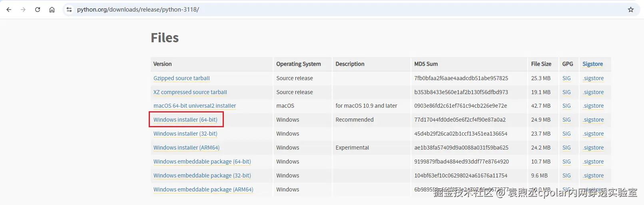Bookmark this page with the star icon
The image size is (644, 205).
coord(631,10)
